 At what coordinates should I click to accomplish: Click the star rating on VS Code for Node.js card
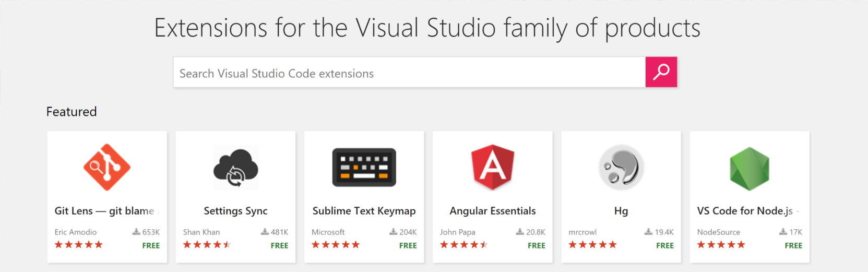point(721,244)
